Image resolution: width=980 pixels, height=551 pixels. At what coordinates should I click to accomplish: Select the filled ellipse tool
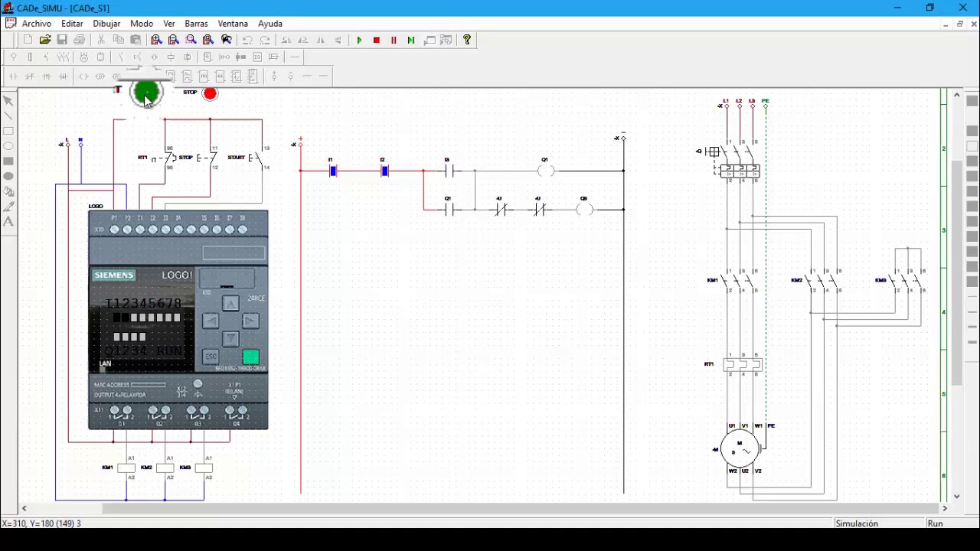pyautogui.click(x=8, y=177)
